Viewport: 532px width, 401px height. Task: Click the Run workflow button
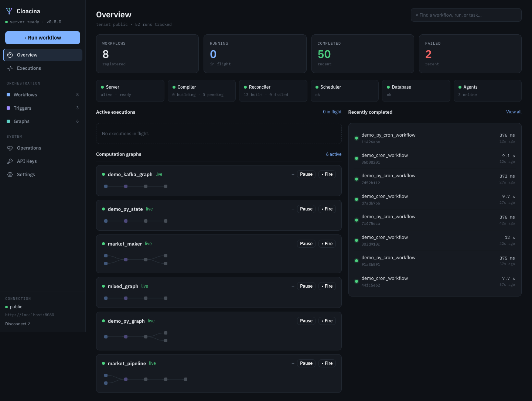click(x=42, y=38)
